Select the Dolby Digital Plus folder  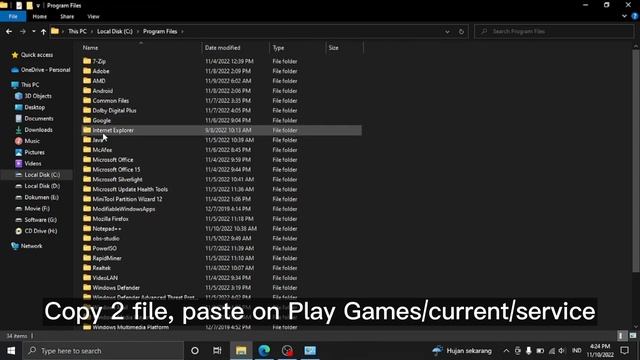click(x=114, y=110)
